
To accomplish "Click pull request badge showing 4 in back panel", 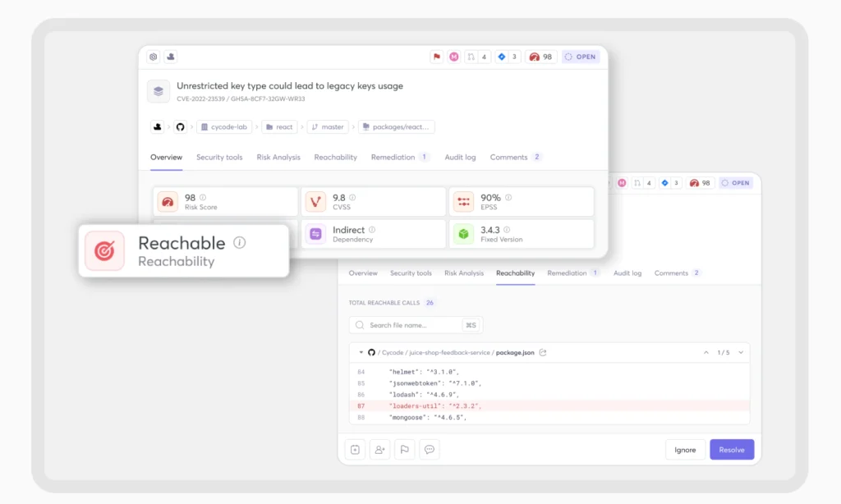I will [642, 183].
